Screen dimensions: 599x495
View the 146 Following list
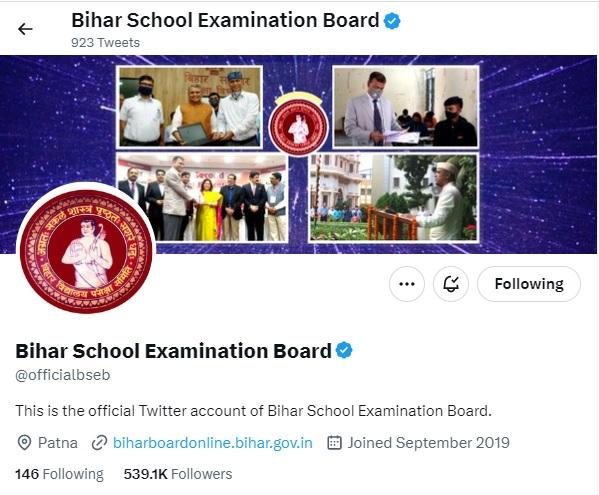[59, 474]
